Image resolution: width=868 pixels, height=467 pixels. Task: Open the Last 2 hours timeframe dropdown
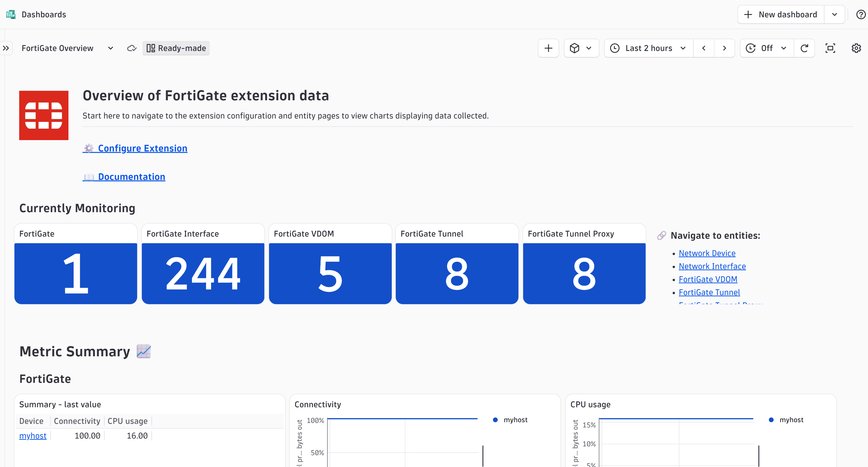coord(649,48)
